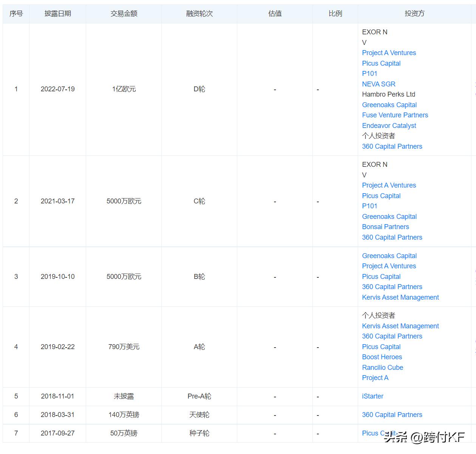476x454 pixels.
Task: Open P101 link in C轮 row
Action: click(x=369, y=206)
